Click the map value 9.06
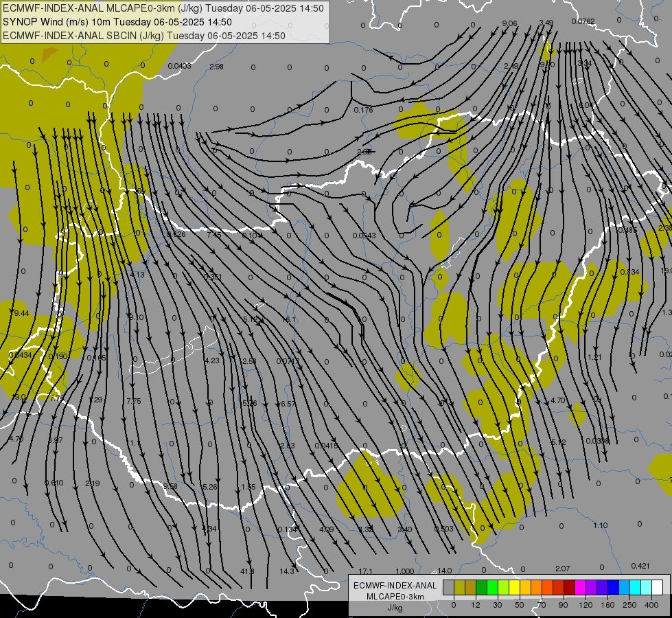 (509, 23)
